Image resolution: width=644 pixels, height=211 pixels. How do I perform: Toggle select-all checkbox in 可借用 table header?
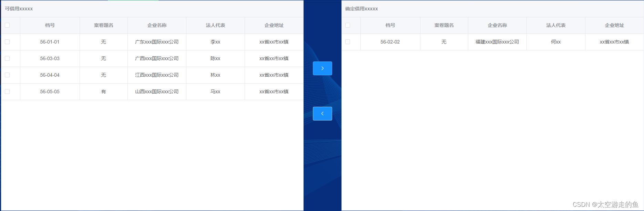7,25
